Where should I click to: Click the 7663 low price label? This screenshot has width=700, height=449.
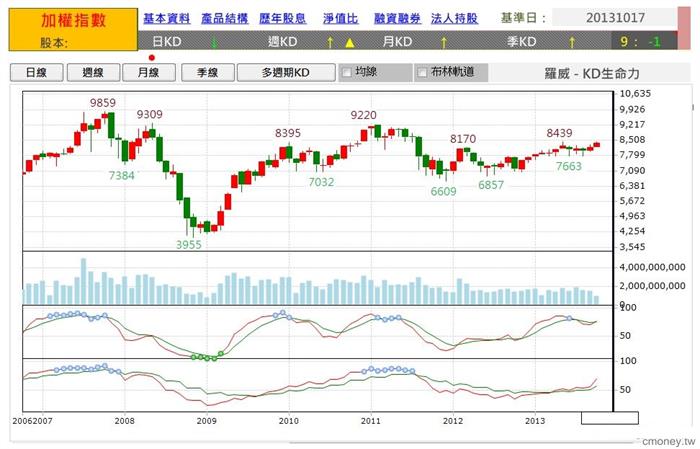tap(569, 166)
